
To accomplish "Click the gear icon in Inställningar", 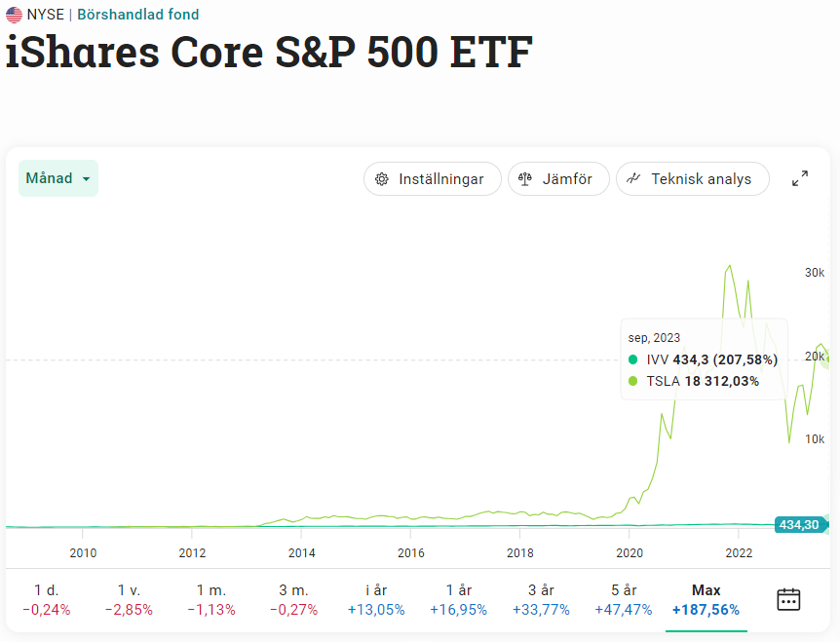I will click(382, 179).
